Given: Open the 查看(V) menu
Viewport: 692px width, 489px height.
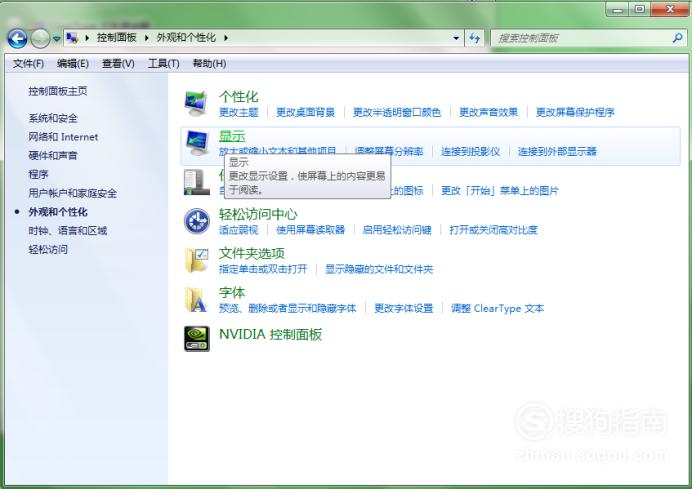Looking at the screenshot, I should [118, 64].
